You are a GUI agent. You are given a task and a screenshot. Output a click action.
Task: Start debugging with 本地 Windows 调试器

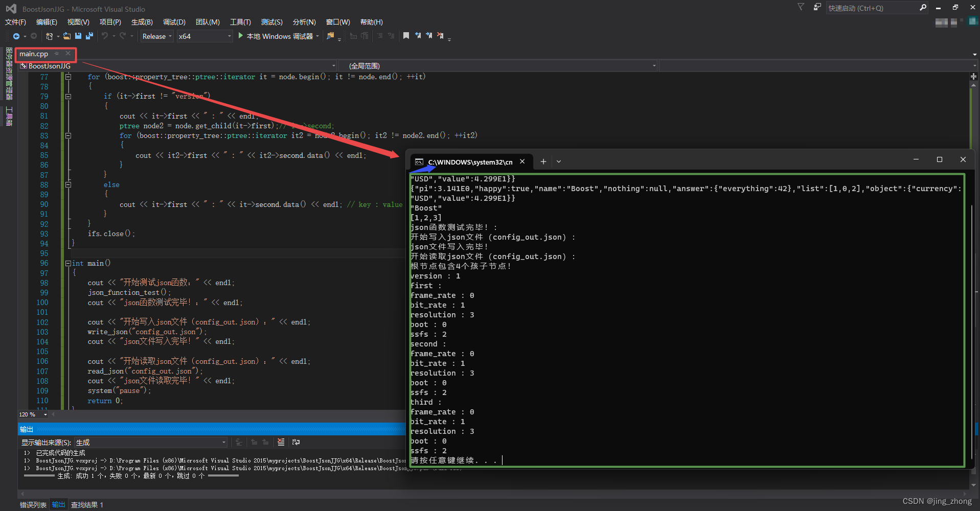point(278,36)
